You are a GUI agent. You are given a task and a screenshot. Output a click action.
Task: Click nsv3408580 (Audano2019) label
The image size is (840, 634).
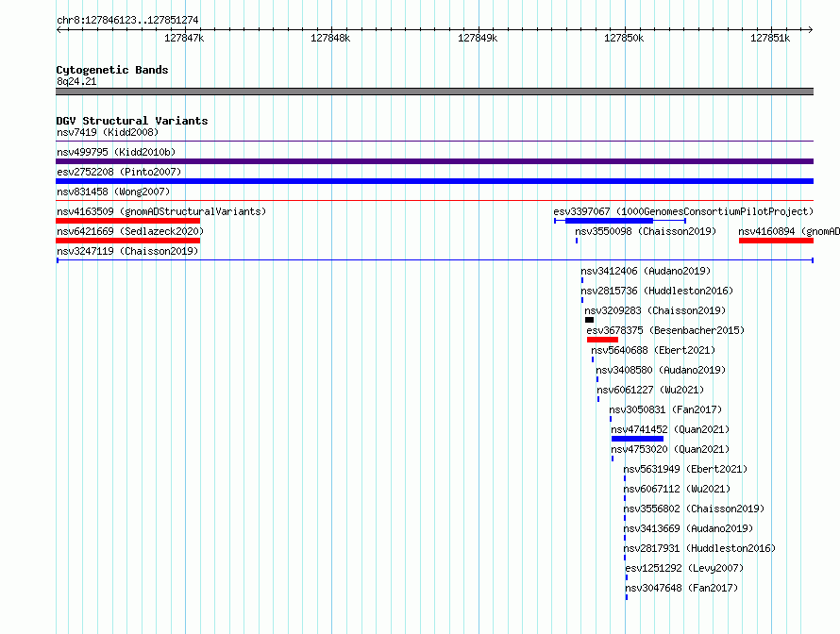tap(661, 370)
